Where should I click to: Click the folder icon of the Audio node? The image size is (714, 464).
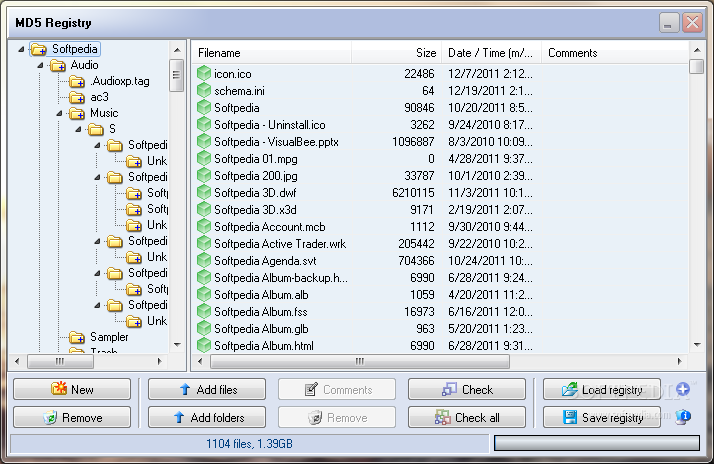pos(58,66)
